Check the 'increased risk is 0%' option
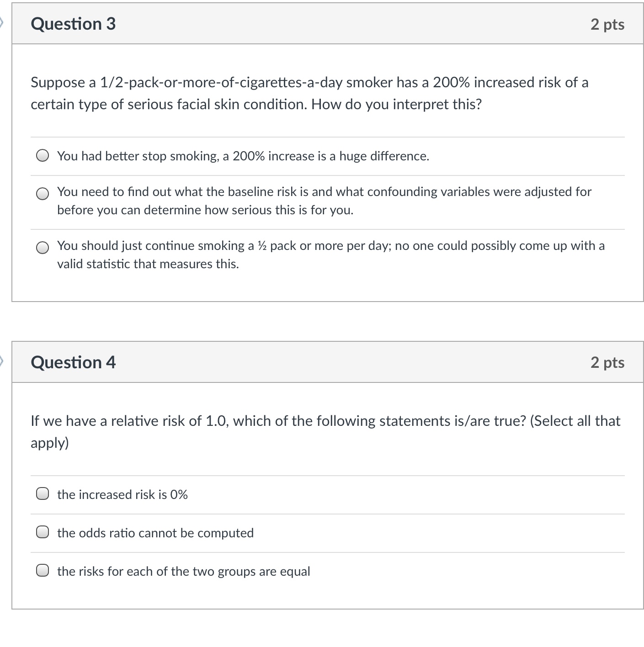Image resolution: width=644 pixels, height=647 pixels. coord(43,493)
